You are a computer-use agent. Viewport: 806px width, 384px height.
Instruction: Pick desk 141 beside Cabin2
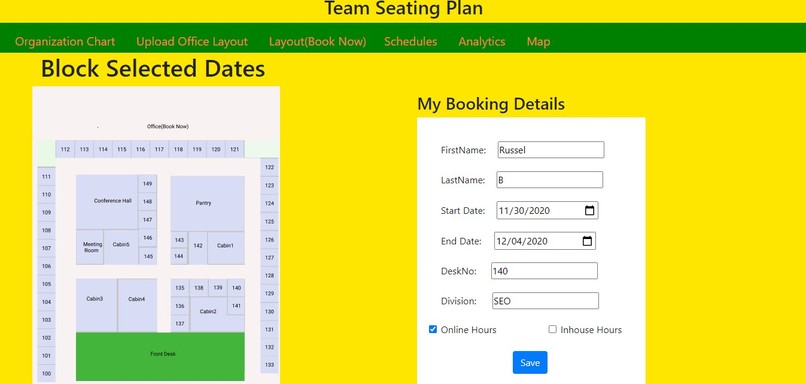click(x=236, y=306)
